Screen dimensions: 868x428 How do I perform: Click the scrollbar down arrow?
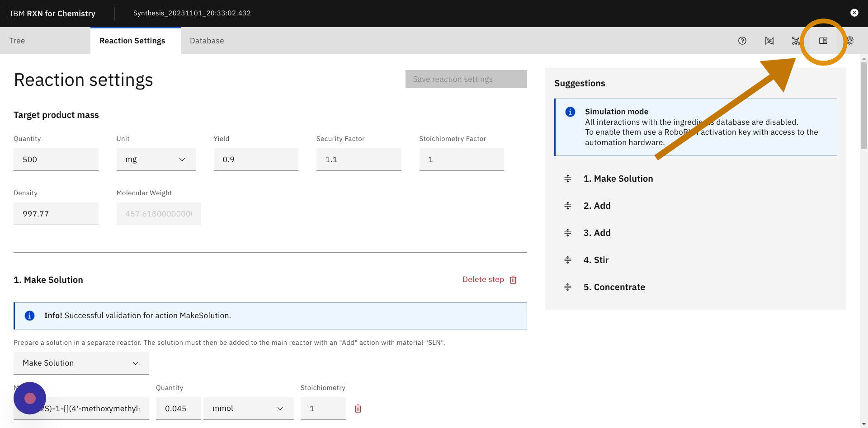pos(864,424)
